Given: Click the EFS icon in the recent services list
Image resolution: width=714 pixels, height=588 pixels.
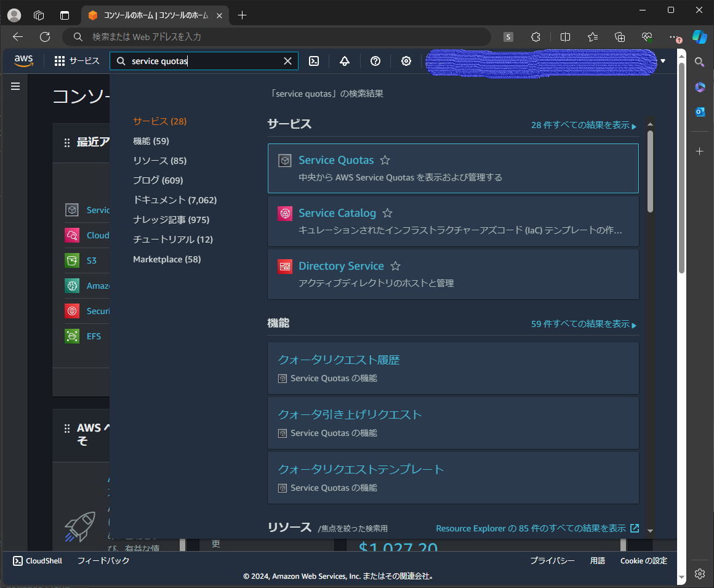Looking at the screenshot, I should [x=73, y=336].
